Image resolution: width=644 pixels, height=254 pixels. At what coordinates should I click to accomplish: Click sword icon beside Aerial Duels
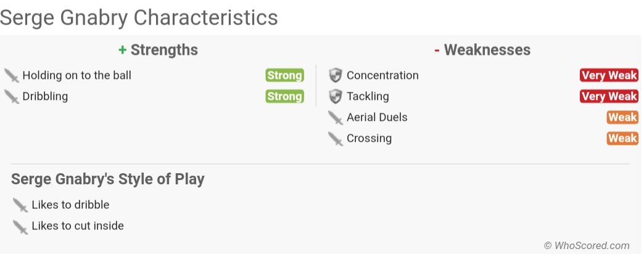pos(335,118)
